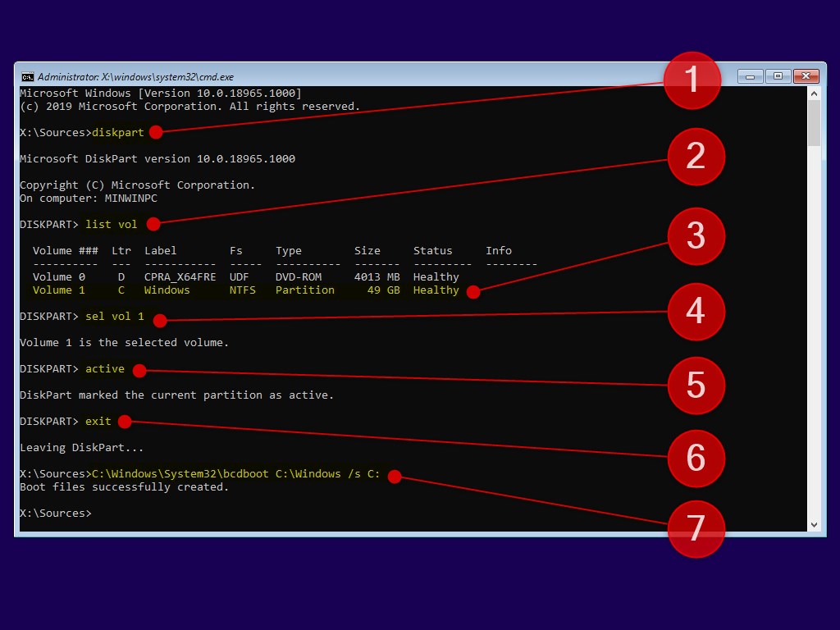The width and height of the screenshot is (840, 630).
Task: Click the cmd.exe icon in title bar
Action: click(27, 76)
